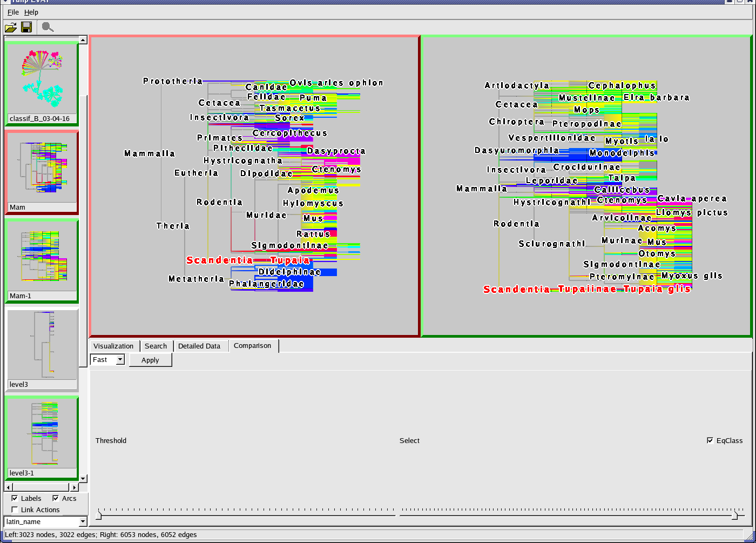
Task: Toggle the Arcs checkbox
Action: coord(56,499)
